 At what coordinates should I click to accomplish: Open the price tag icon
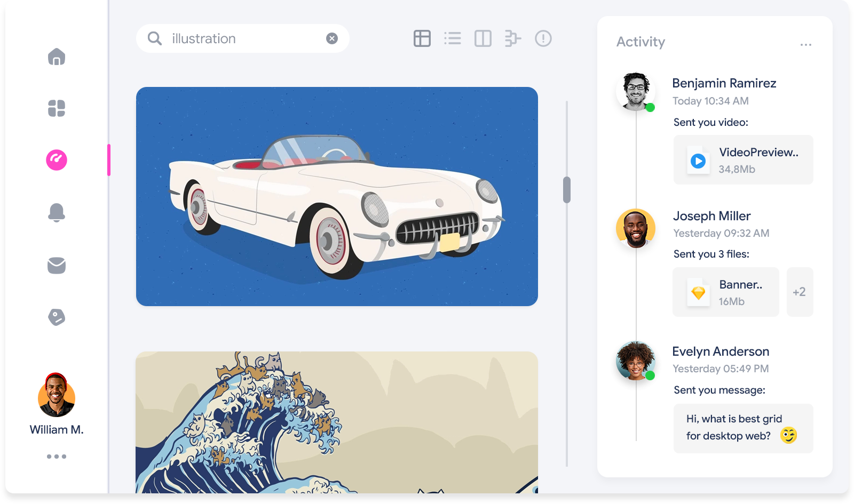click(x=57, y=317)
